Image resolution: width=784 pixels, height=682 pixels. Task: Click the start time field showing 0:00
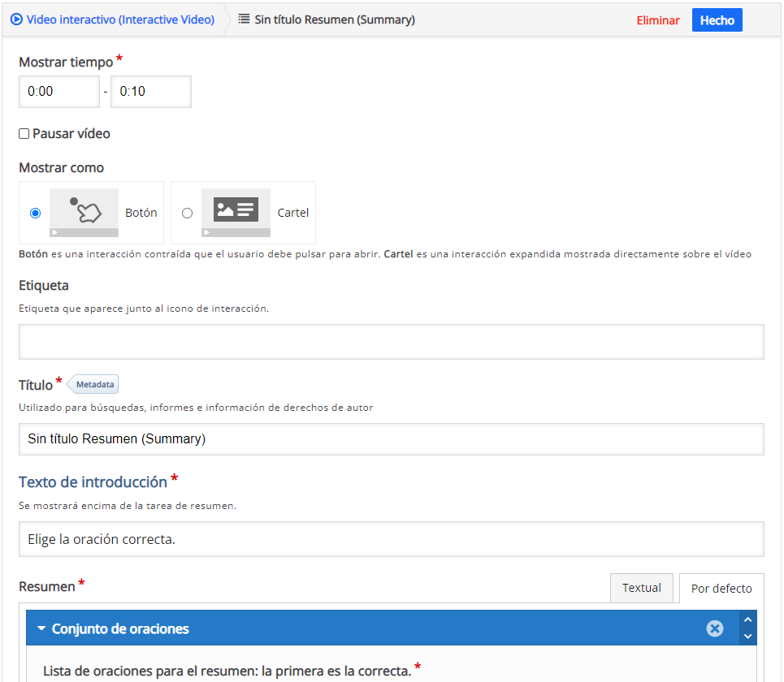pos(58,92)
